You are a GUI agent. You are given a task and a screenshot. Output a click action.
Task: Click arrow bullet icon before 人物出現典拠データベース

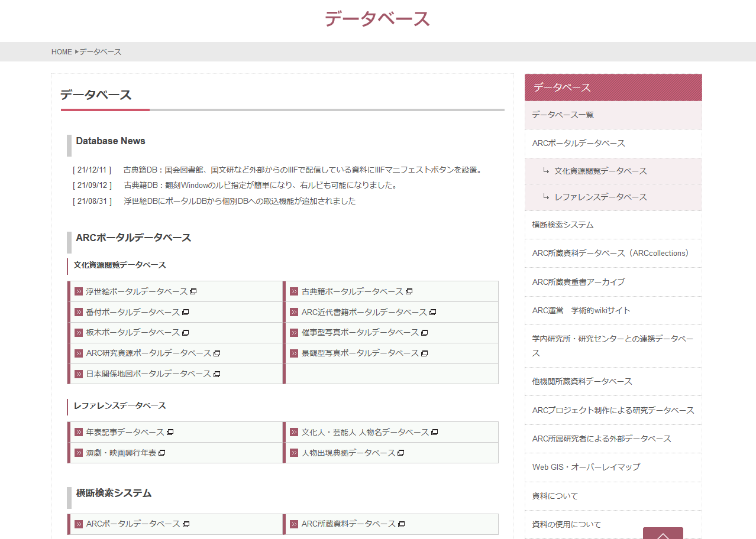pos(294,453)
